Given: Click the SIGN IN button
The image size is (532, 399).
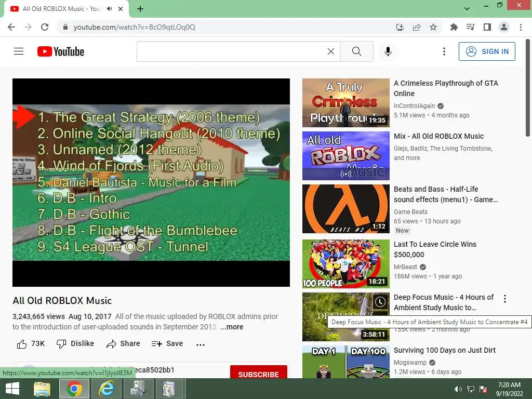Looking at the screenshot, I should [x=487, y=51].
